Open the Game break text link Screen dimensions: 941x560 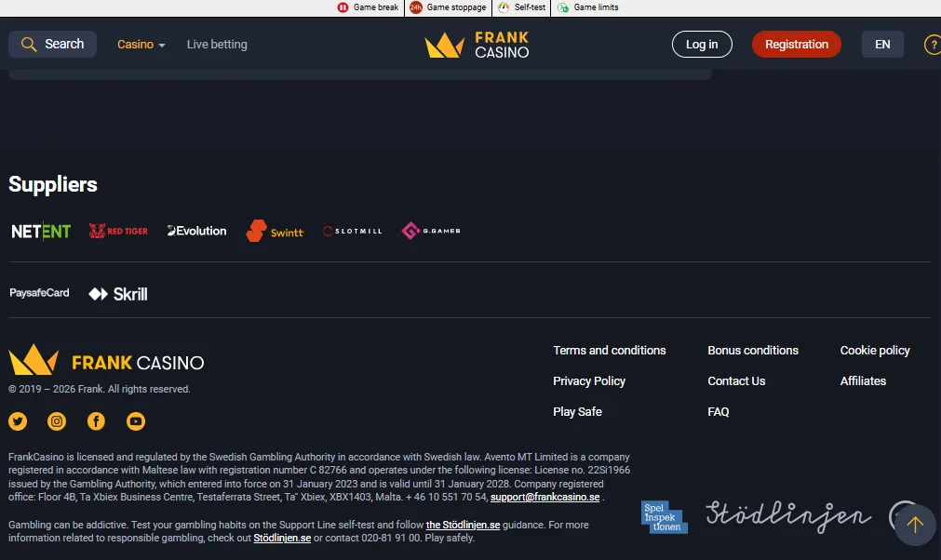376,7
